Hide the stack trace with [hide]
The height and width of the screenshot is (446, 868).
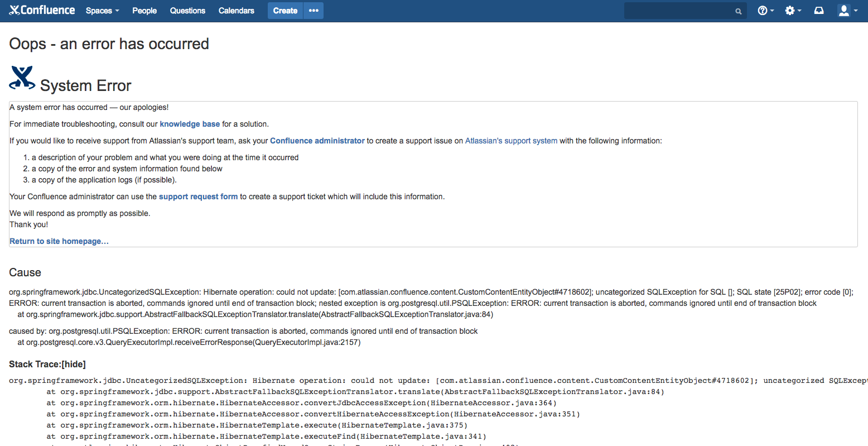point(74,364)
